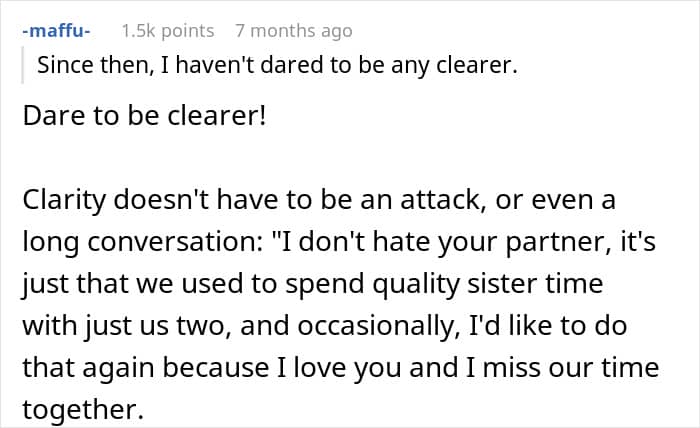The height and width of the screenshot is (428, 700).
Task: Click the phrase 'long conversation:' in the comment
Action: point(143,242)
